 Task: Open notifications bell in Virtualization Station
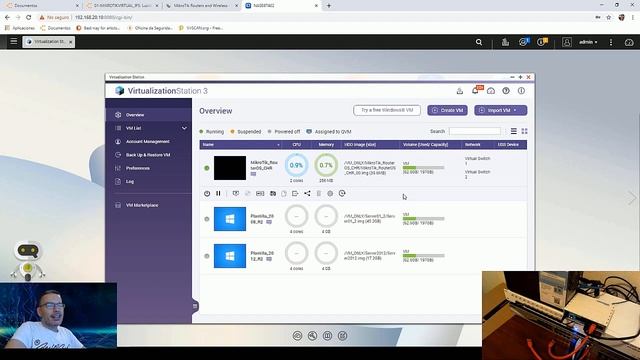click(x=476, y=91)
